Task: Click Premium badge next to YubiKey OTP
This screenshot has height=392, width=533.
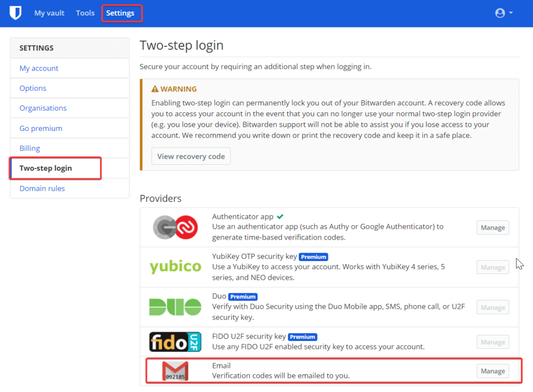Action: click(x=313, y=257)
